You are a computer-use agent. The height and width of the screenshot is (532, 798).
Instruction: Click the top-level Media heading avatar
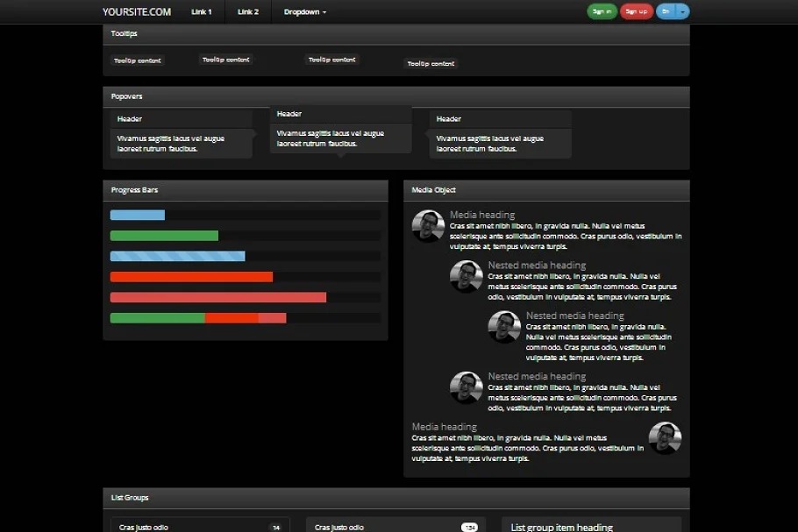click(x=428, y=226)
